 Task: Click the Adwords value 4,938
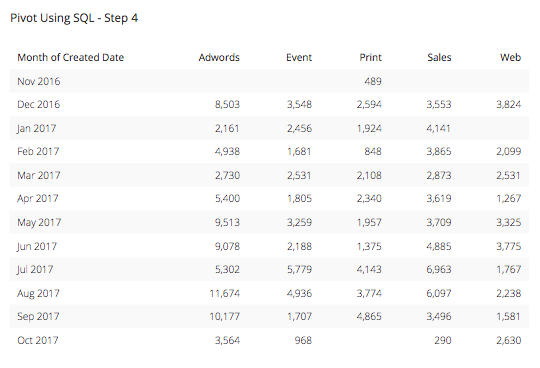point(227,151)
